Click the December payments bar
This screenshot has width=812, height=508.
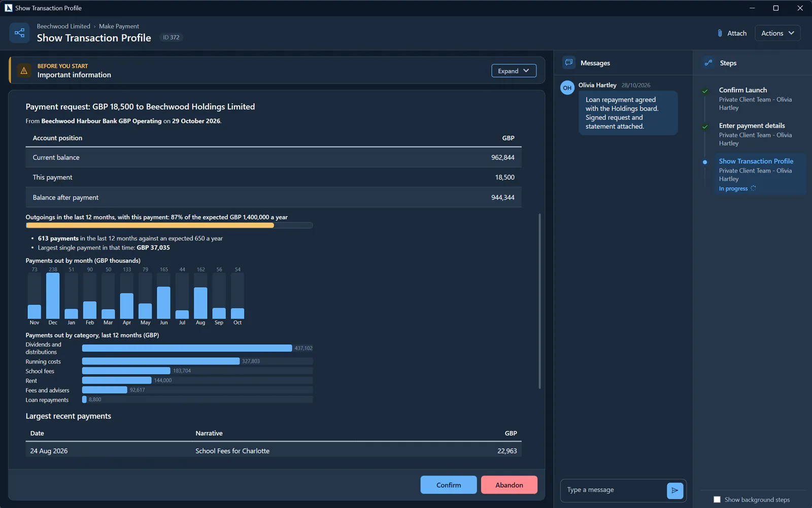pos(53,296)
